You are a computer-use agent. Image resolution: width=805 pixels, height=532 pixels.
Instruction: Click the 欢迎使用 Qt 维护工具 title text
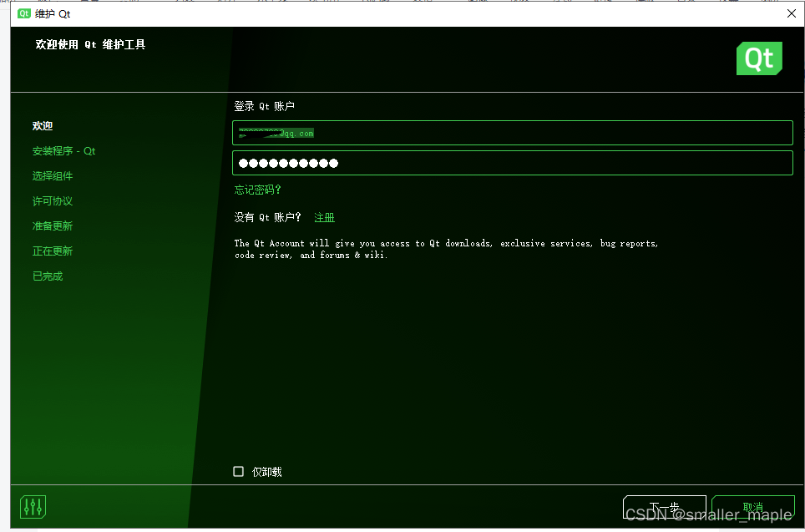click(90, 44)
